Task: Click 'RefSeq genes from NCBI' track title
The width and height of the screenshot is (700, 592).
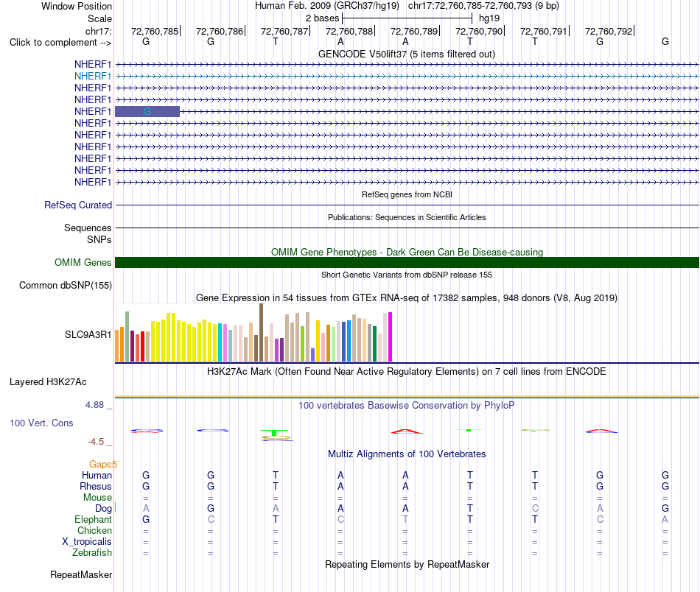Action: click(407, 194)
